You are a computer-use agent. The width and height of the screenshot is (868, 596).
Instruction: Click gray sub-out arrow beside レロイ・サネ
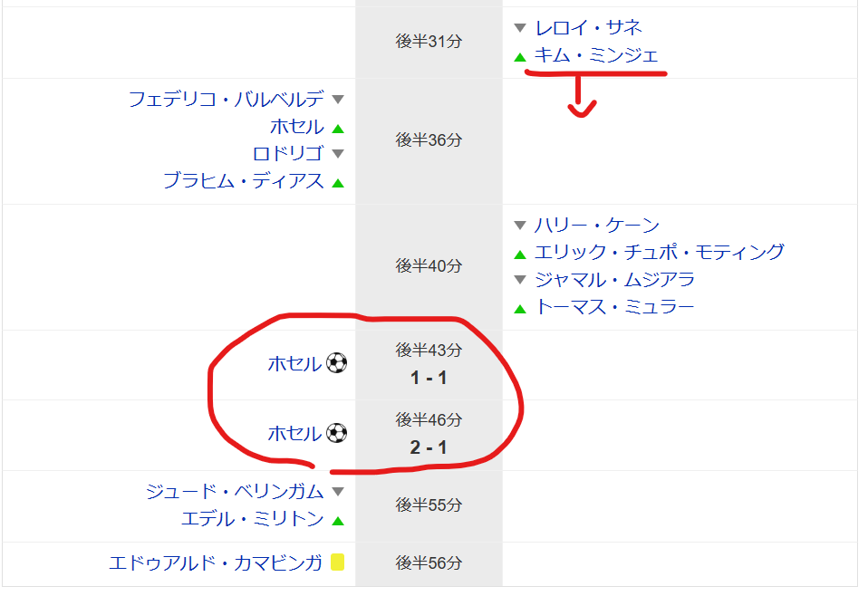click(x=519, y=28)
